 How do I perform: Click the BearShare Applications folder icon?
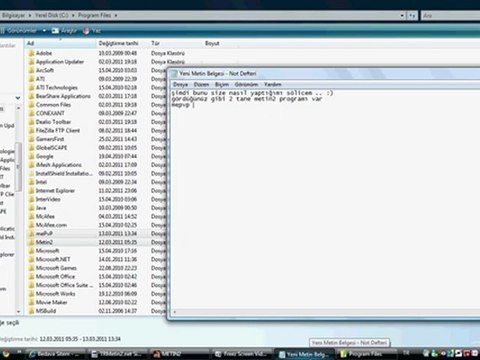31,96
